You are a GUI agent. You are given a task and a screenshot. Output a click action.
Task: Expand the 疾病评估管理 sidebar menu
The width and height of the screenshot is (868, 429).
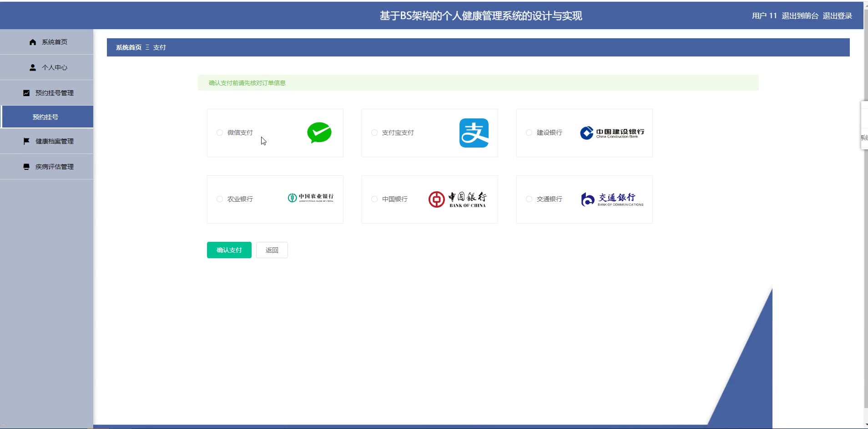click(46, 167)
